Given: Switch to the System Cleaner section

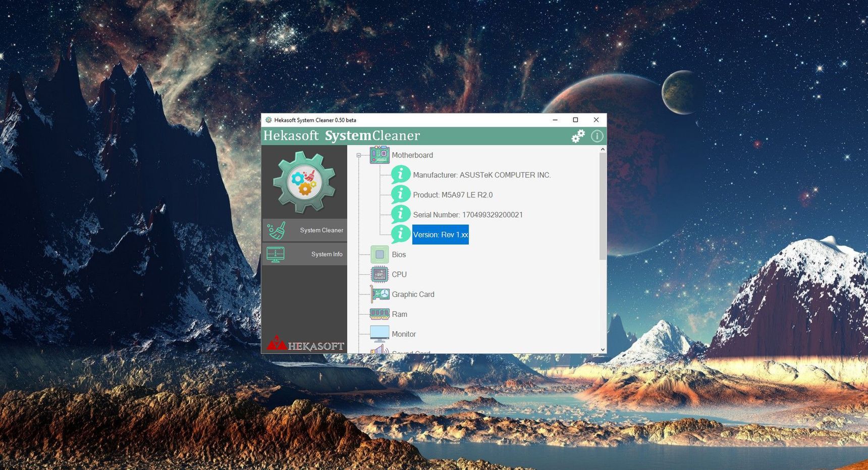Looking at the screenshot, I should tap(304, 230).
